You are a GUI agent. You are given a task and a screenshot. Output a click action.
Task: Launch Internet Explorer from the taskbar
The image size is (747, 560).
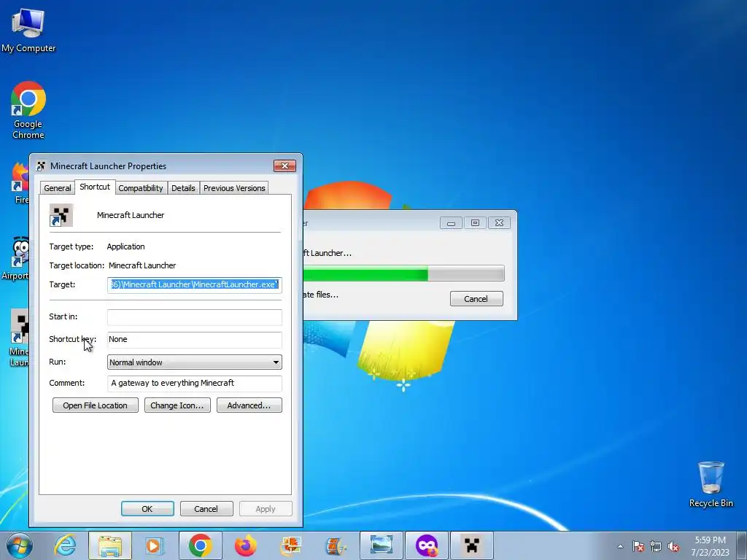coord(65,545)
